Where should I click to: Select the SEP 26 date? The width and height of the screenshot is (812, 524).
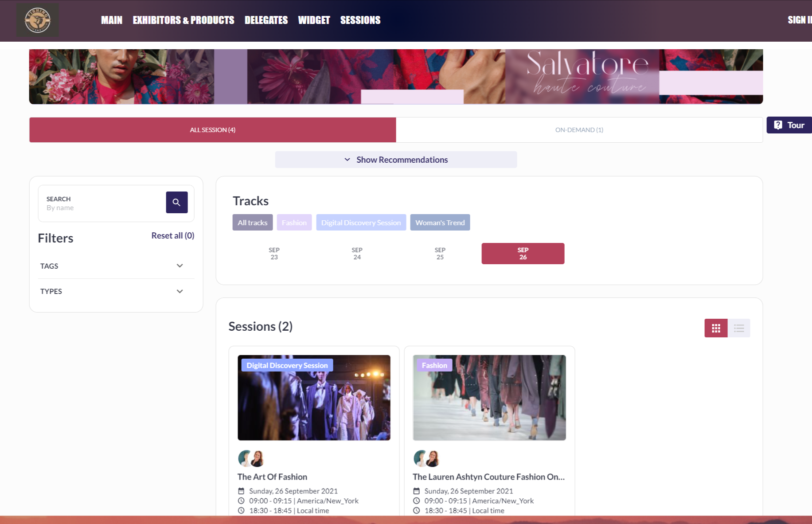pos(523,254)
